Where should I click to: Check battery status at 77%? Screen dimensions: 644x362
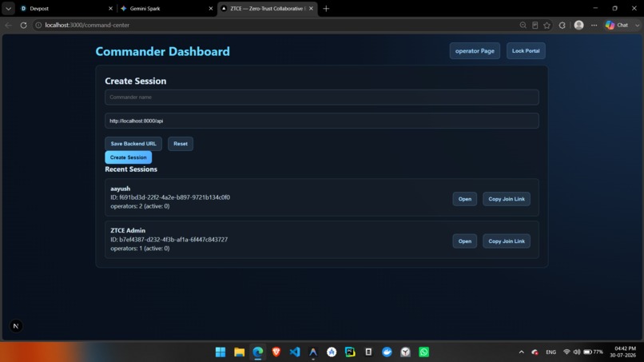tap(593, 352)
